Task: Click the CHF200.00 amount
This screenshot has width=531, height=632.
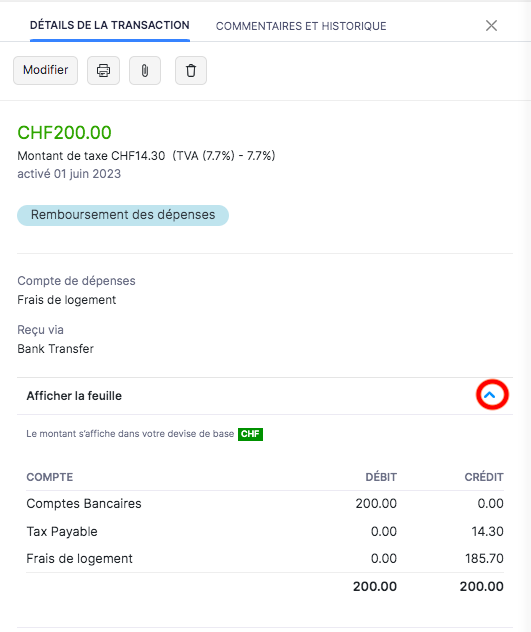Action: point(65,133)
